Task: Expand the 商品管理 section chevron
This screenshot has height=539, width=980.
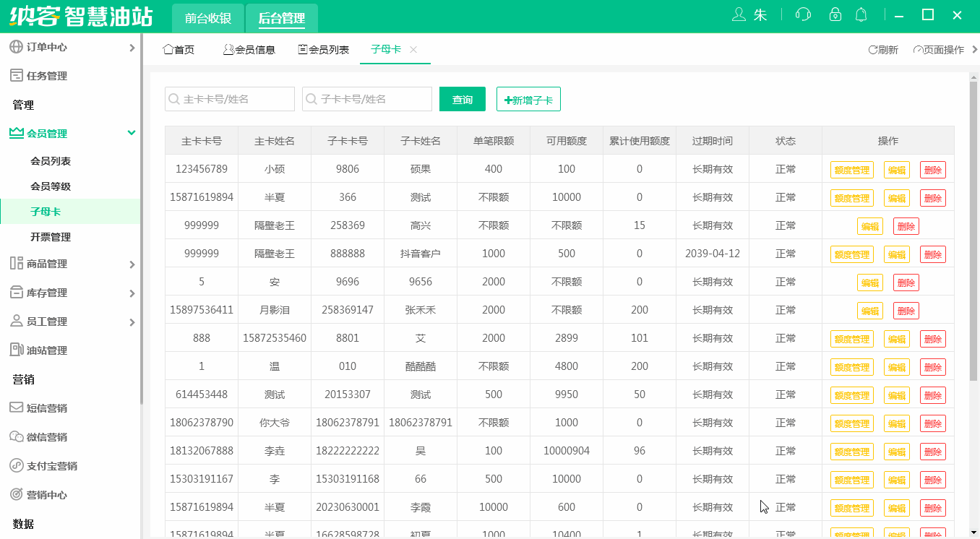Action: pyautogui.click(x=132, y=264)
